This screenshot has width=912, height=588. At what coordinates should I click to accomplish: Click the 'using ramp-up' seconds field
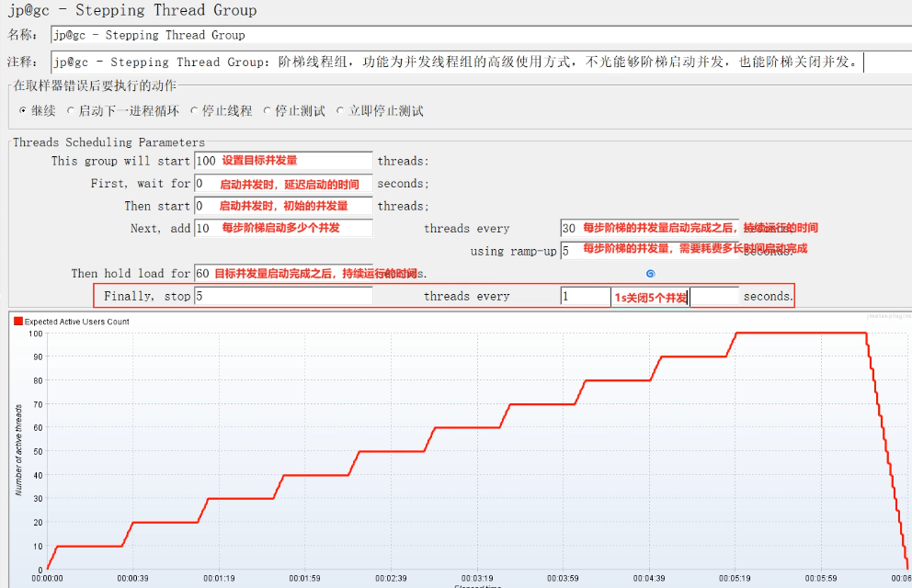point(649,251)
